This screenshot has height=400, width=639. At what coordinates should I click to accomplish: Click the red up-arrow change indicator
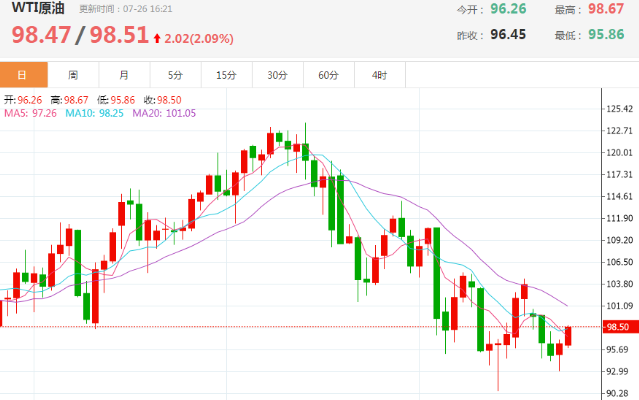click(157, 38)
